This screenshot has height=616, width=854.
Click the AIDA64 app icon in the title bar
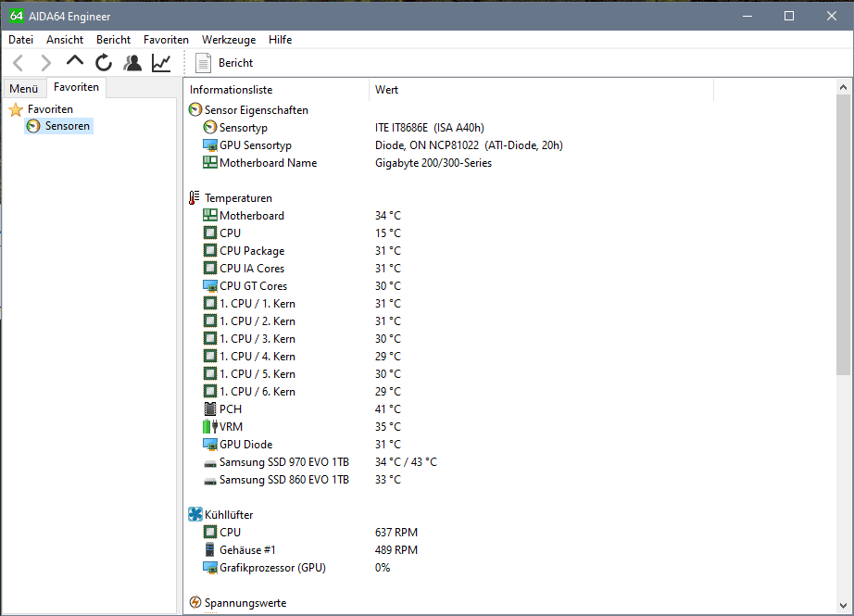(x=17, y=16)
